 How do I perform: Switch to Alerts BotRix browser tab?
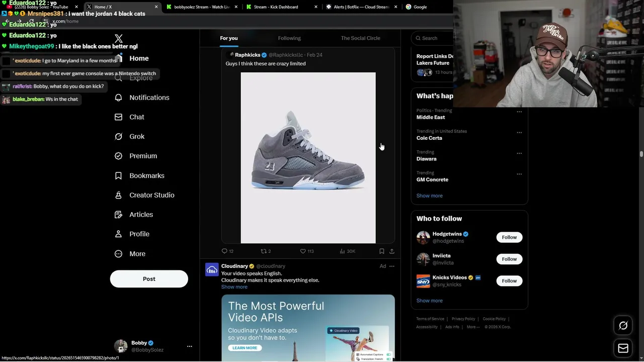pyautogui.click(x=361, y=7)
